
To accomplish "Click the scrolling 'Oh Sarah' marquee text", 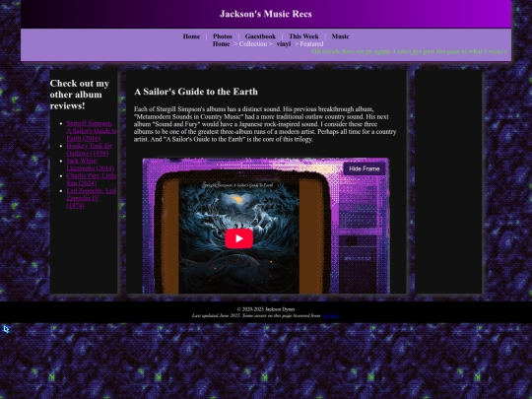I will (409, 51).
